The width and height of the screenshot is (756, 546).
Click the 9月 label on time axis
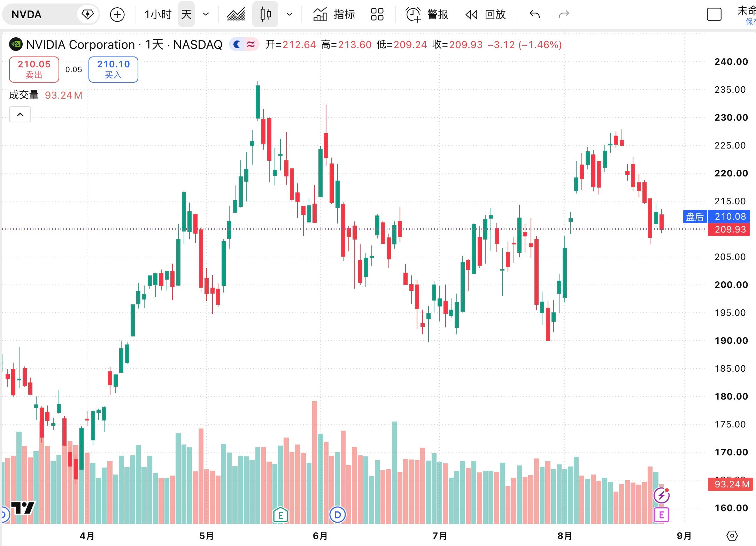684,536
